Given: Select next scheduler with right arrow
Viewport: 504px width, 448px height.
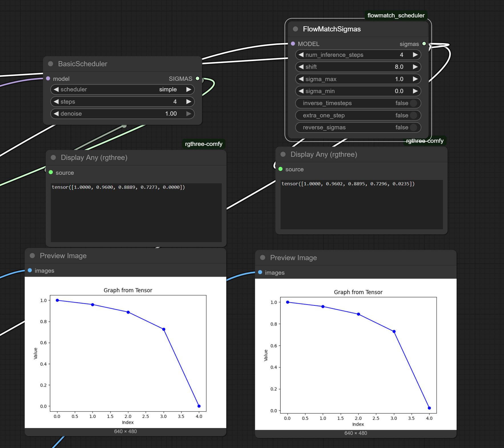Looking at the screenshot, I should coord(189,89).
